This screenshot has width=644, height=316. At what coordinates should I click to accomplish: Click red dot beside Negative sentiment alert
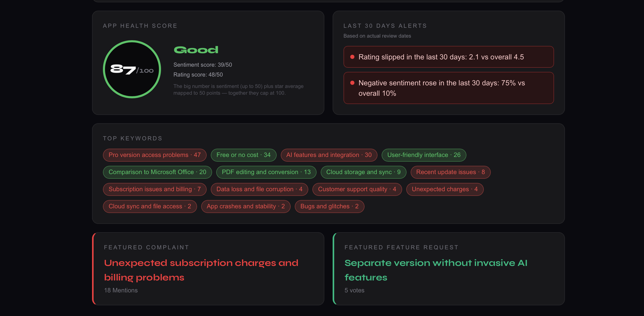point(352,83)
